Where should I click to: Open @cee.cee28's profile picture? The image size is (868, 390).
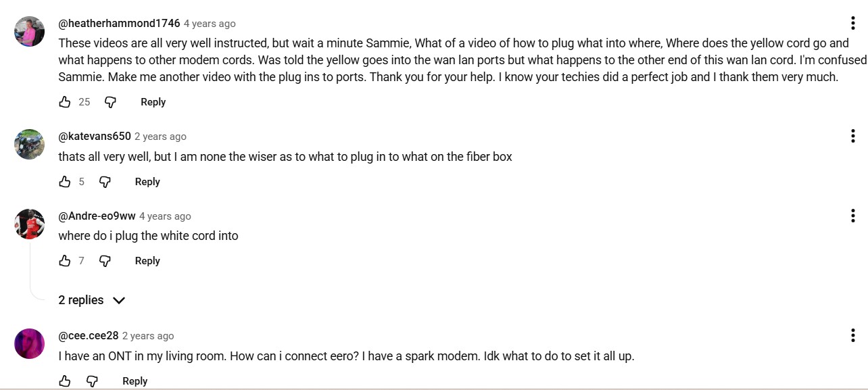[x=30, y=344]
